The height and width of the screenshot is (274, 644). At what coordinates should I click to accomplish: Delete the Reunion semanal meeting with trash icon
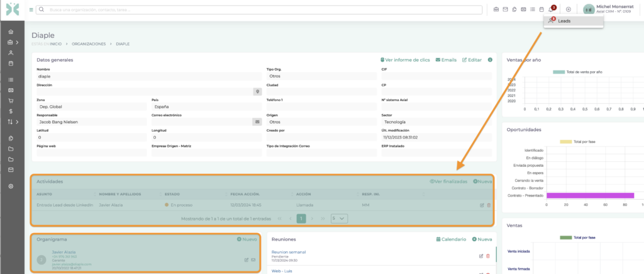pos(488,255)
